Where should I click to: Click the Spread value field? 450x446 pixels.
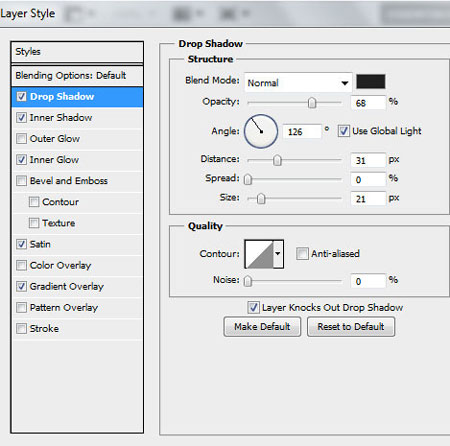point(368,180)
